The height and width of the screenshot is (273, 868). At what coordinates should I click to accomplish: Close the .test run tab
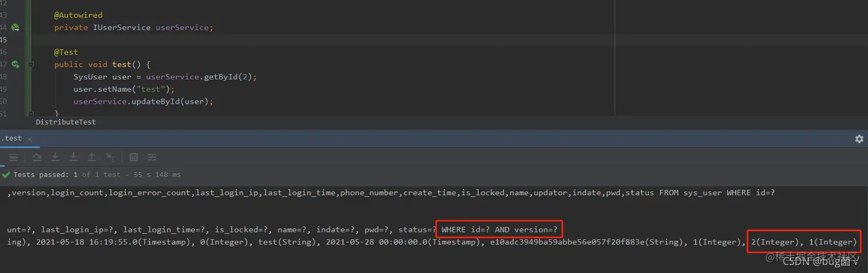click(30, 139)
